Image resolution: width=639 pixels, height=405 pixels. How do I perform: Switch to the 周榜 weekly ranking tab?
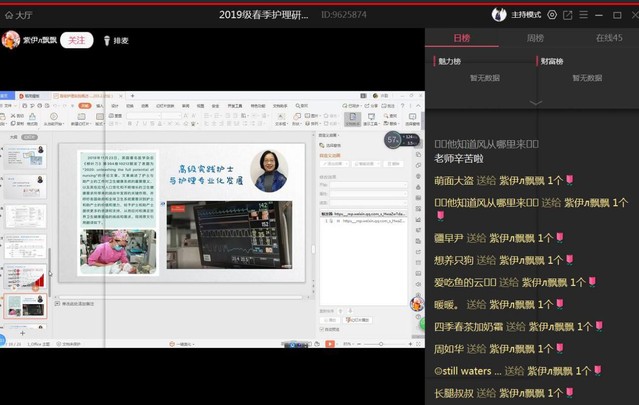[535, 38]
